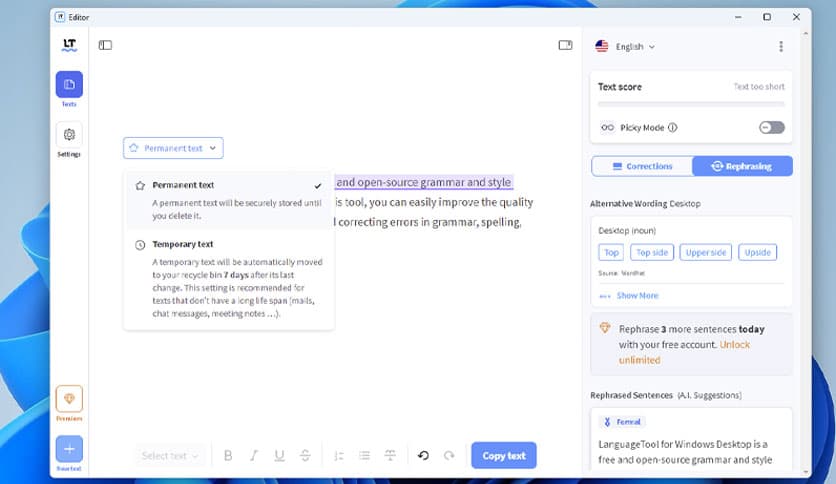The width and height of the screenshot is (836, 484).
Task: Click the 'Alternative Wording Desktop' heading
Action: click(x=645, y=204)
